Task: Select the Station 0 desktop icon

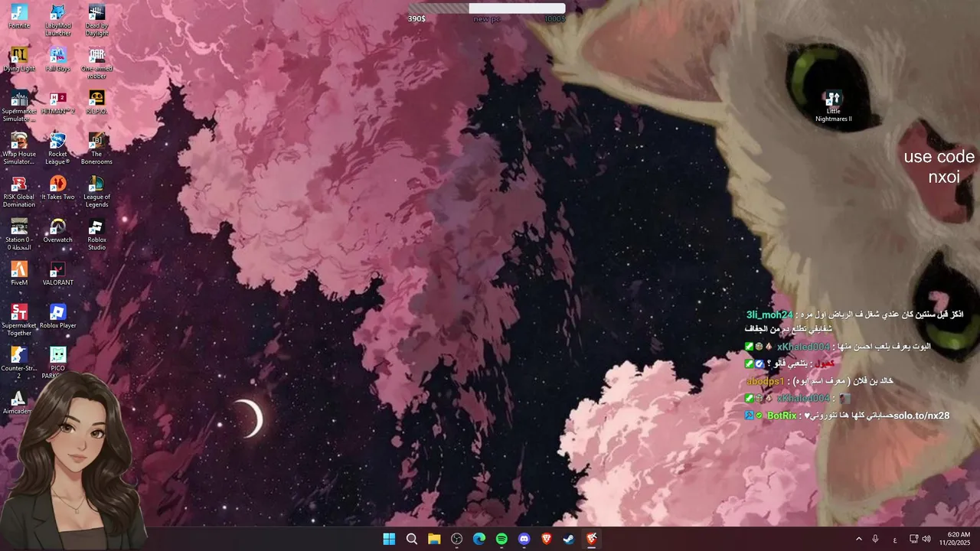Action: (x=19, y=235)
